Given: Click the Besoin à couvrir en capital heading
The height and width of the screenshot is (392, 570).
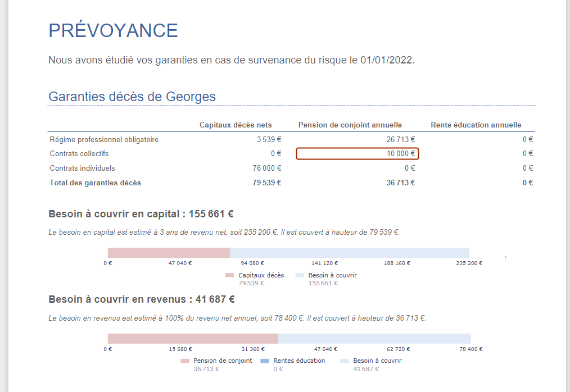Looking at the screenshot, I should click(x=141, y=214).
